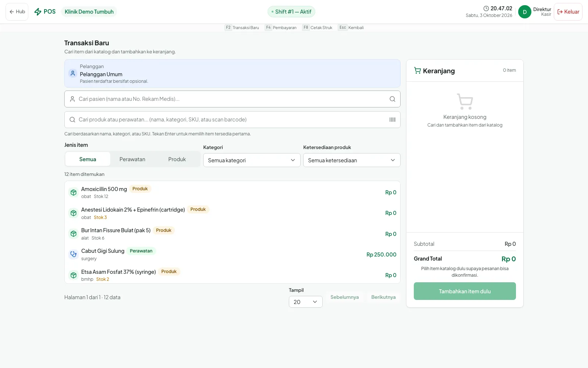Add Etsa Asam Fosfat 37% syringe item
The height and width of the screenshot is (368, 588).
pyautogui.click(x=232, y=275)
